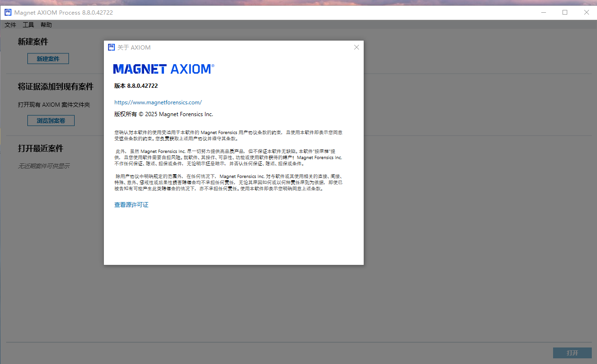Open the magnetforensics.com website link

pyautogui.click(x=158, y=102)
